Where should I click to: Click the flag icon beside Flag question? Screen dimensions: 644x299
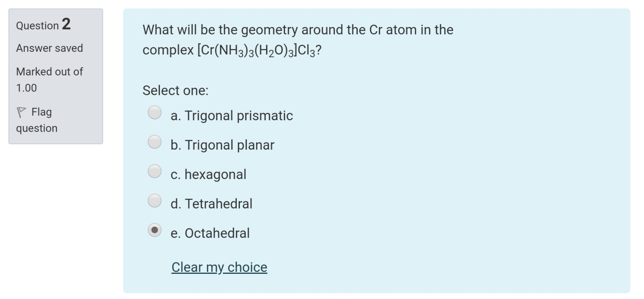[21, 112]
